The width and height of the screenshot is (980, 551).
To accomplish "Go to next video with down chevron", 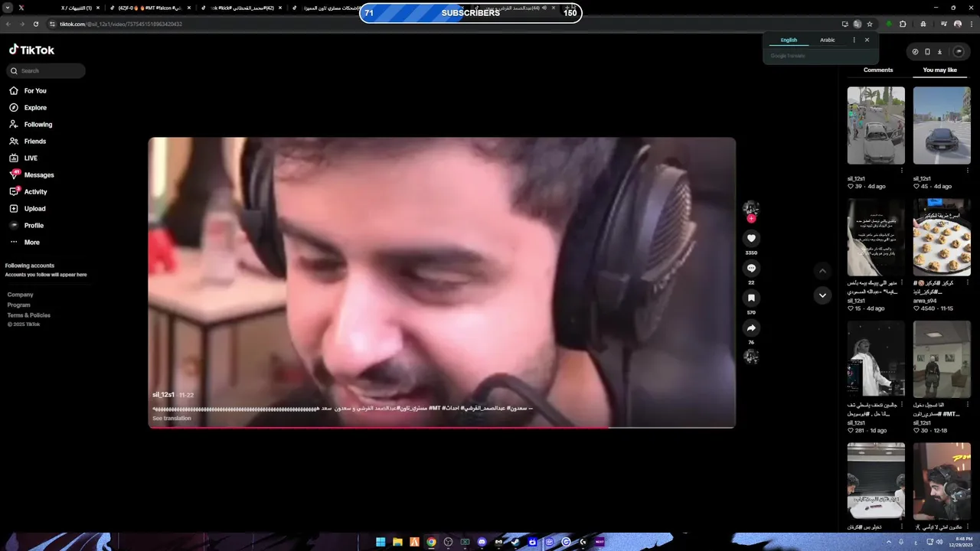I will [x=822, y=295].
